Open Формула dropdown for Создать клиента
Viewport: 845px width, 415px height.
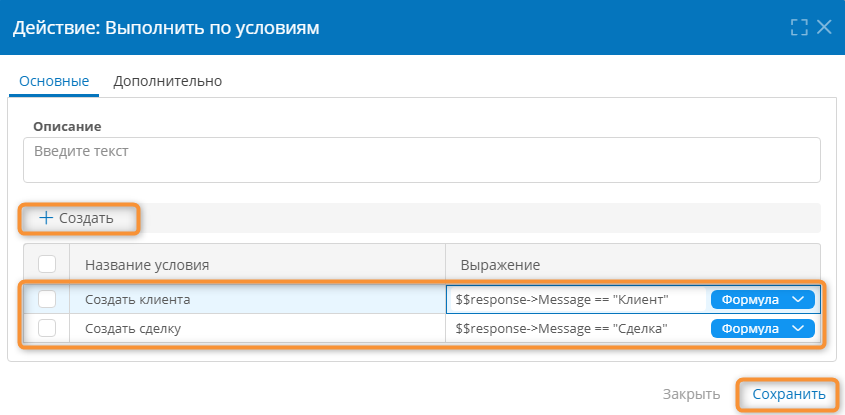(x=763, y=300)
